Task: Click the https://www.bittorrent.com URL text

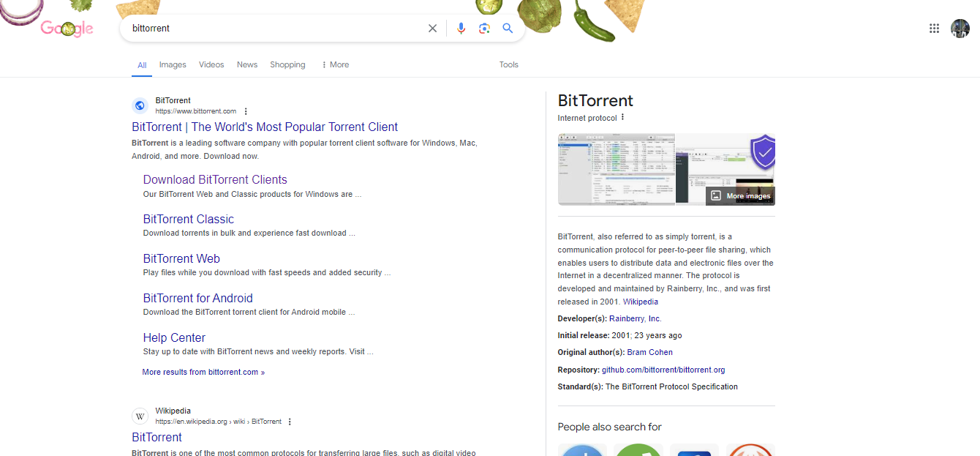Action: pyautogui.click(x=196, y=111)
